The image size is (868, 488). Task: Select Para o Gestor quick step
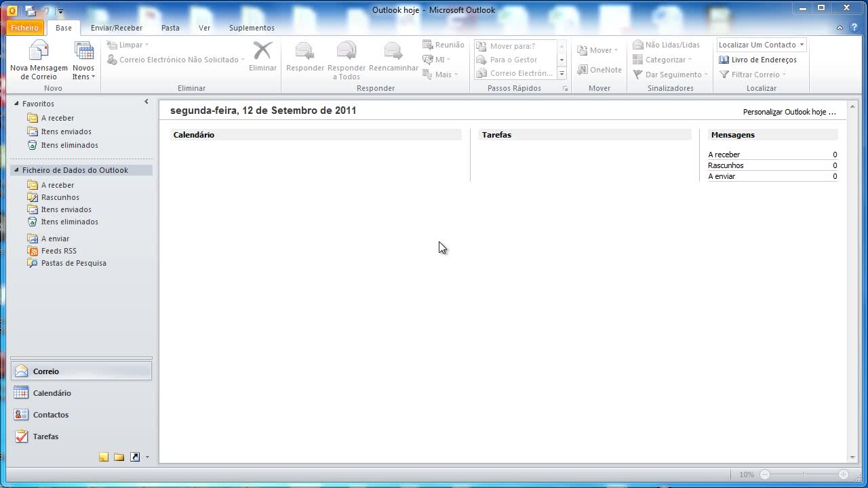(x=515, y=60)
